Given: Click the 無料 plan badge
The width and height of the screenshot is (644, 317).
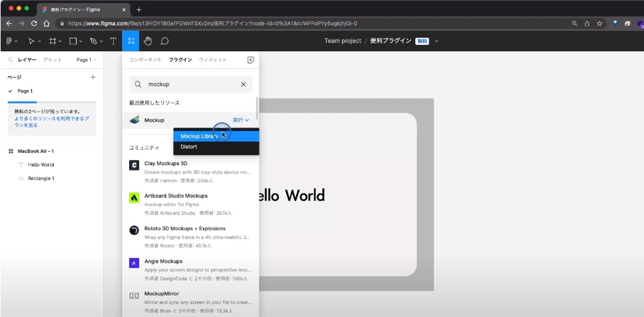Looking at the screenshot, I should pos(422,41).
